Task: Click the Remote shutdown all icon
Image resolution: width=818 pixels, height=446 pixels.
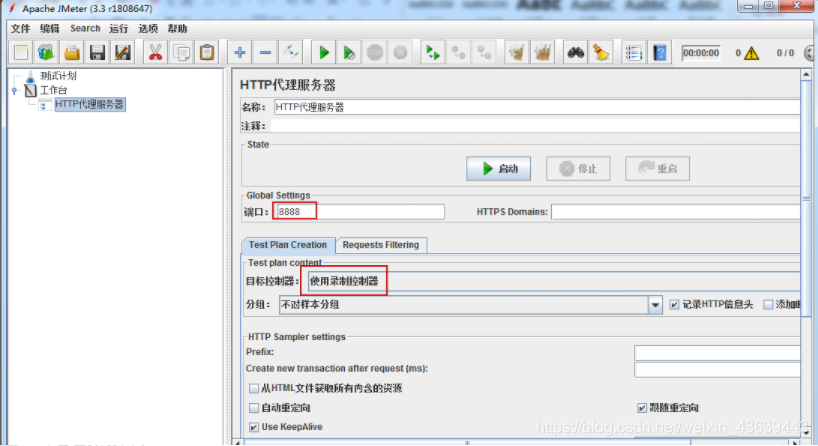Action: 484,53
